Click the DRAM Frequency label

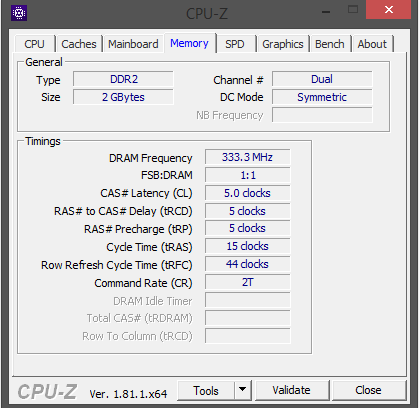click(x=151, y=158)
